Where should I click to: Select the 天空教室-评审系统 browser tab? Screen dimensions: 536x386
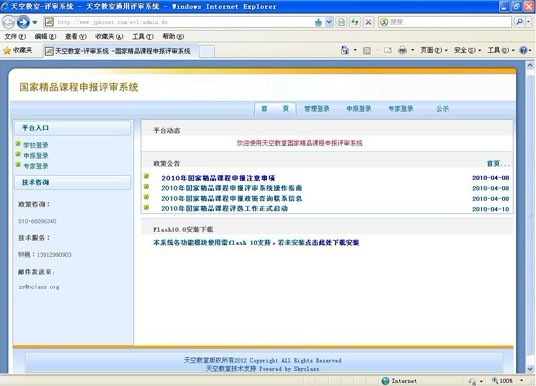click(121, 51)
